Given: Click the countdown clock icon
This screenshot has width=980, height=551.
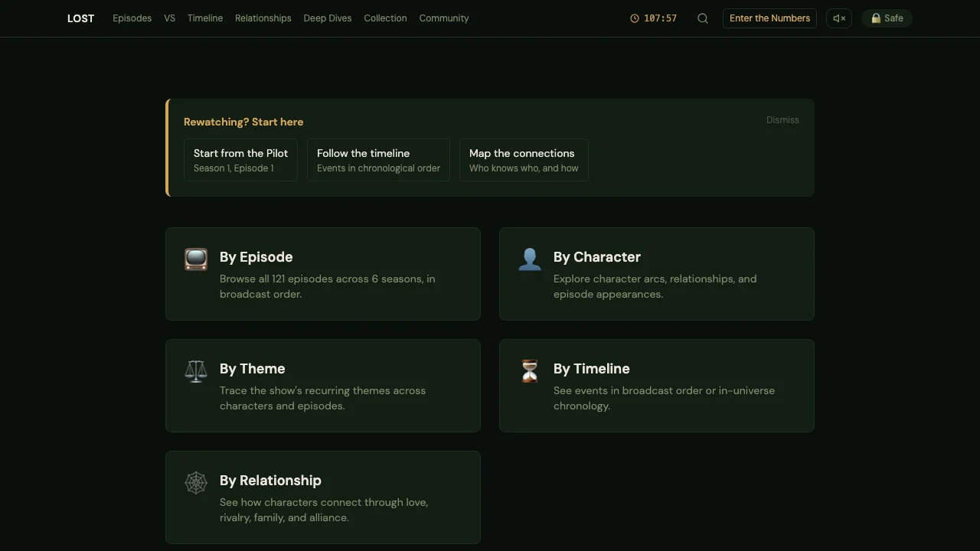Looking at the screenshot, I should click(x=635, y=18).
